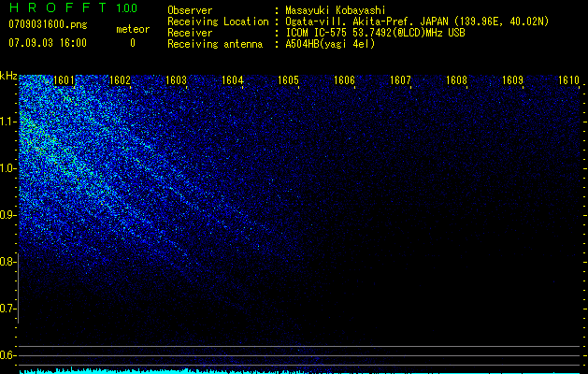Click the 0.7 kHz frequency axis label
Screen dimensions: 588x374
(7, 309)
